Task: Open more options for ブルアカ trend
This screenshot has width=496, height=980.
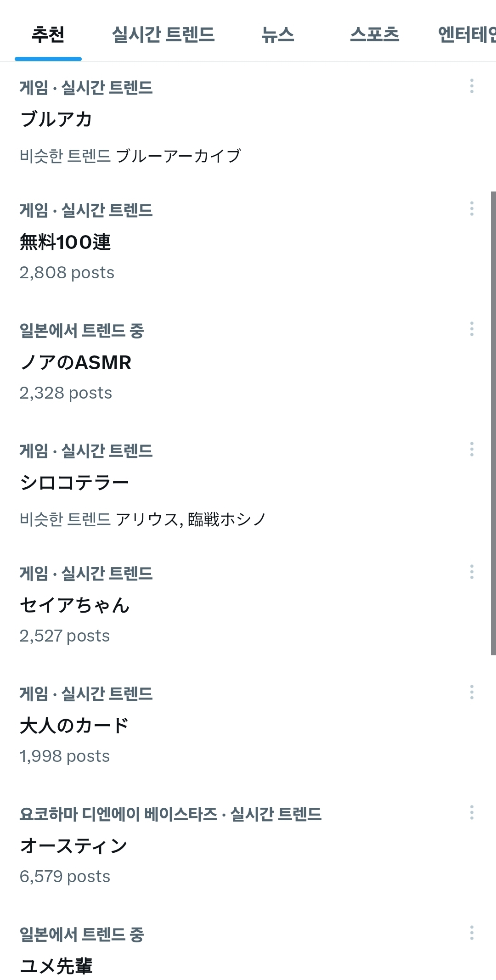Action: [x=472, y=86]
